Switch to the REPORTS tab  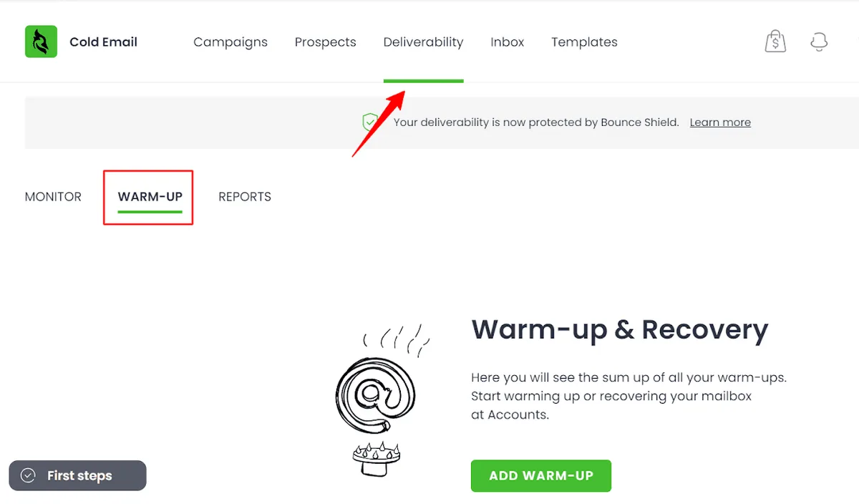[x=245, y=197]
